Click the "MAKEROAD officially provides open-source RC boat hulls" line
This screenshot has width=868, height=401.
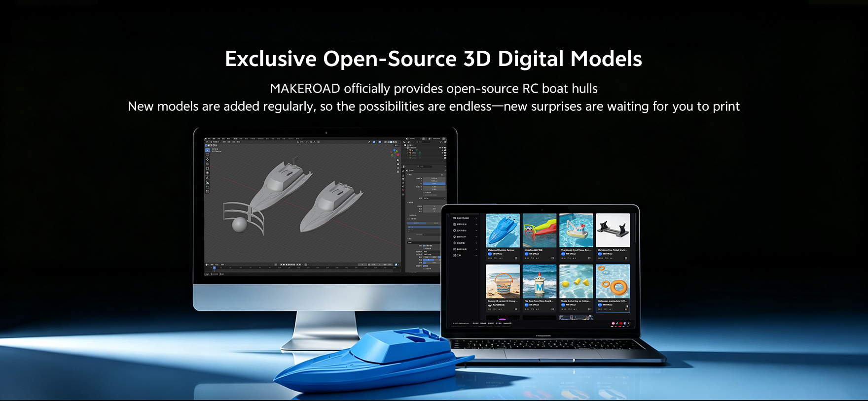[434, 89]
